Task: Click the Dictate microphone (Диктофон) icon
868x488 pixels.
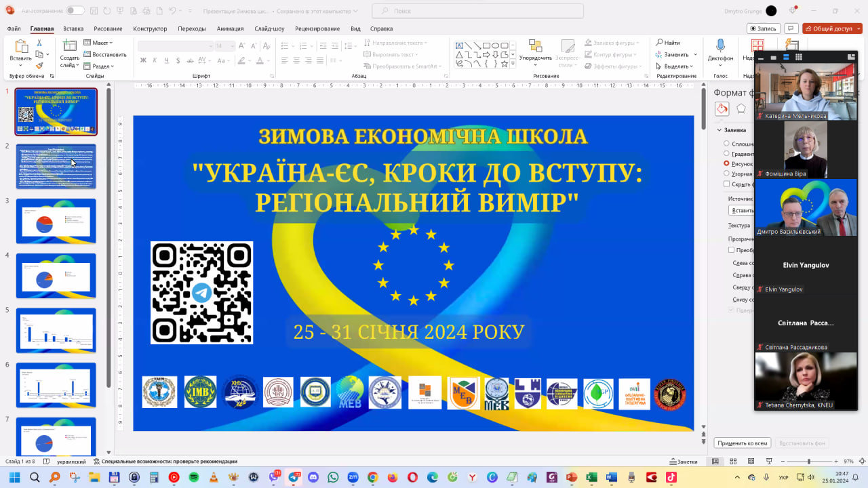Action: point(720,45)
